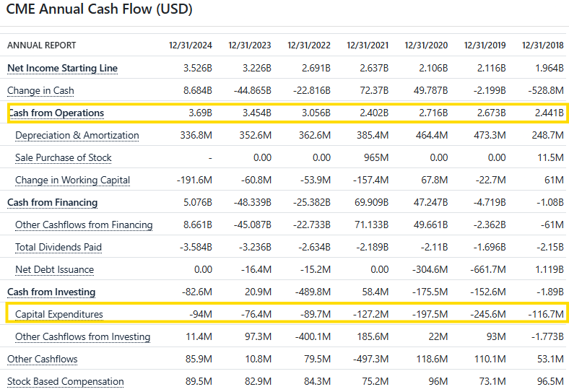The height and width of the screenshot is (392, 569).
Task: Select the 12/31/2019 column header
Action: (485, 45)
